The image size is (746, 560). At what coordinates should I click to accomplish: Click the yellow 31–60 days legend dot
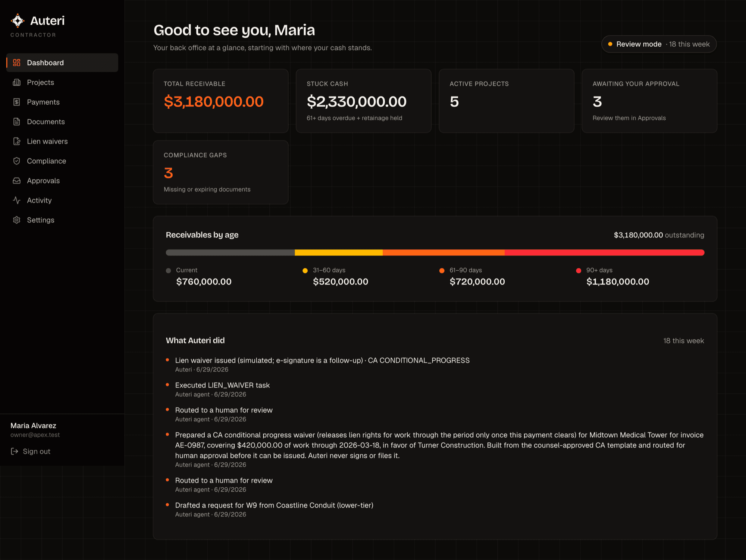305,270
